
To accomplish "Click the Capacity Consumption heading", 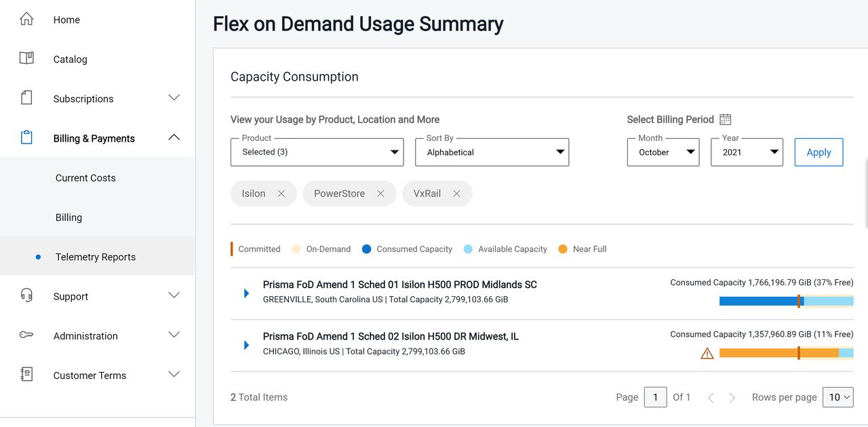I will click(294, 77).
